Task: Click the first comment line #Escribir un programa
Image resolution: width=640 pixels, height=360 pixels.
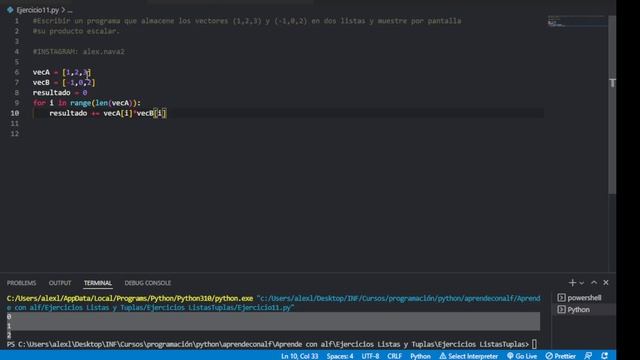Action: point(247,21)
